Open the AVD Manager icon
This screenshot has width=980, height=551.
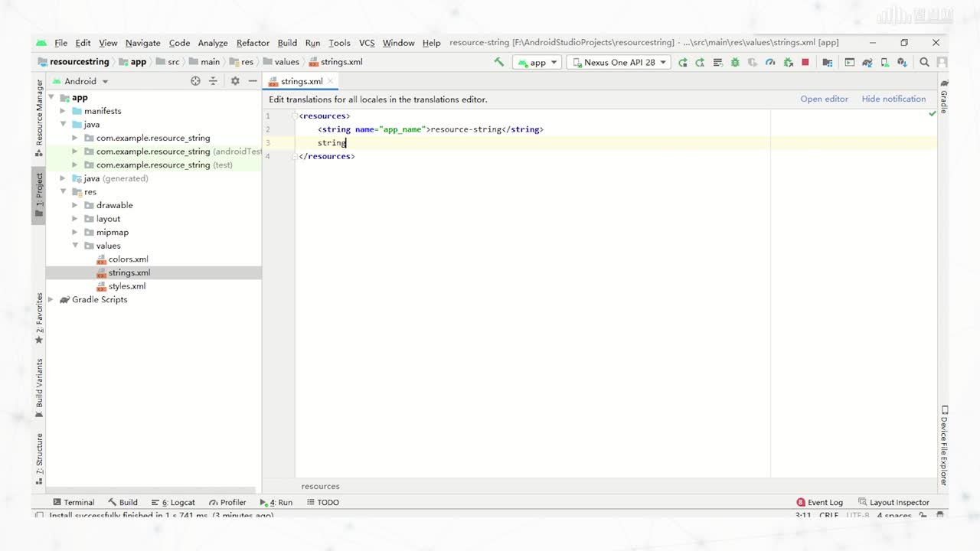884,62
